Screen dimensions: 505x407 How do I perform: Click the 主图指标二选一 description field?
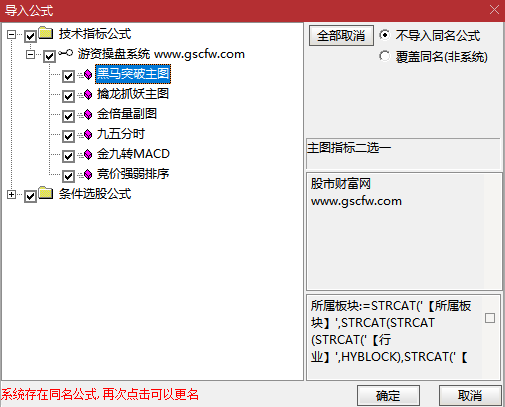coord(403,154)
